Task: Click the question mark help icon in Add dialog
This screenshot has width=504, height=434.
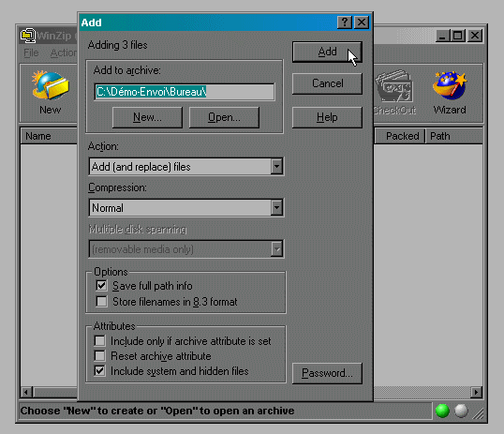Action: (x=344, y=22)
